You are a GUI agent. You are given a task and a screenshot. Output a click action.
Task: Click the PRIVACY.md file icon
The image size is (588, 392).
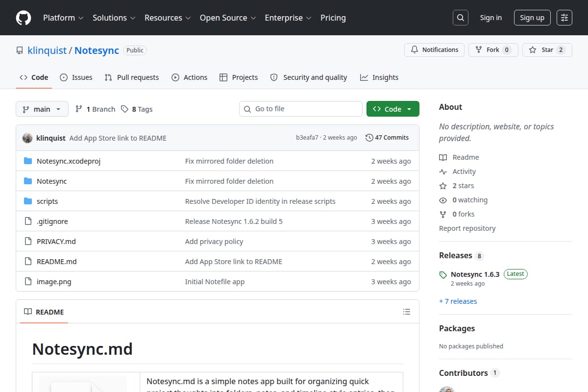pos(28,242)
